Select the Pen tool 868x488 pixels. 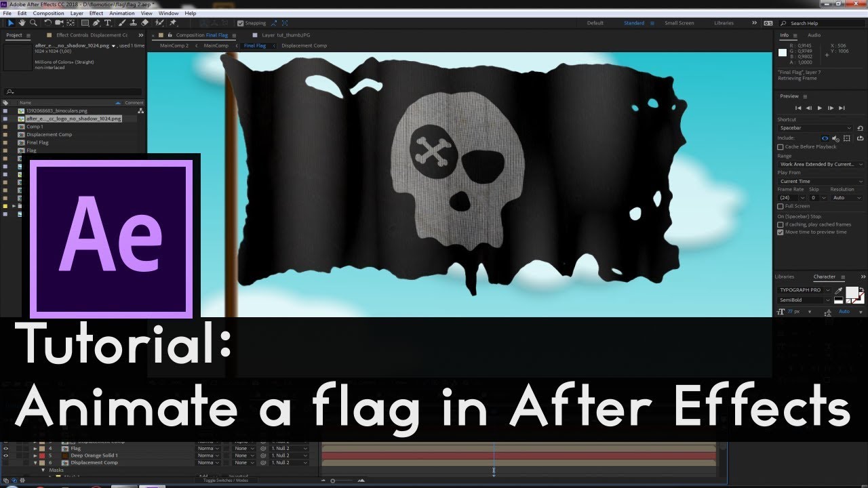point(96,22)
